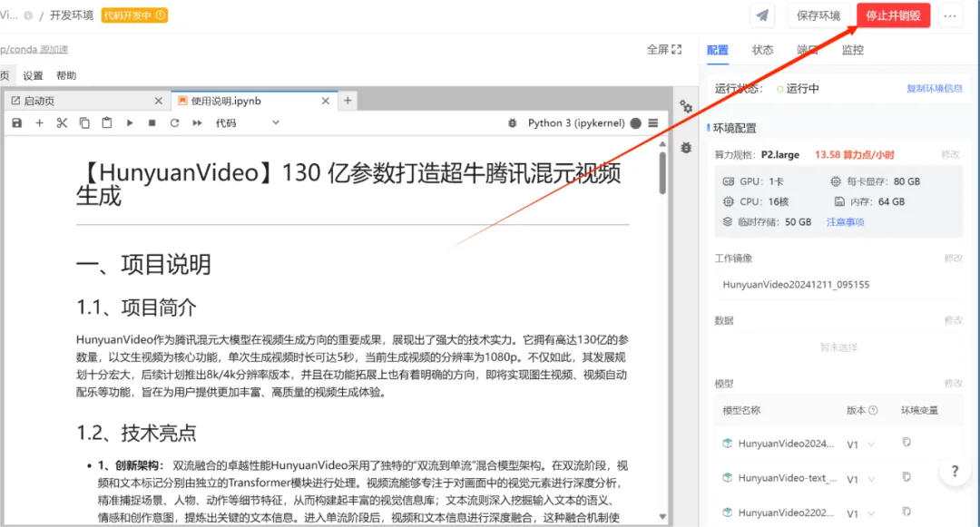This screenshot has height=527, width=980.
Task: Click the help icon next to 版本
Action: click(873, 410)
